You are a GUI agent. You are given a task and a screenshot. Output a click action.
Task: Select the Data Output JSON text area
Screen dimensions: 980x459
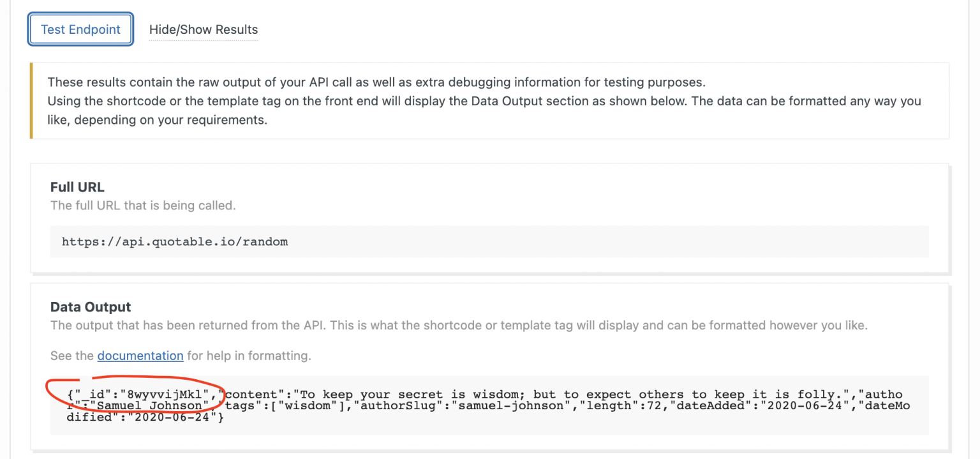pos(490,405)
